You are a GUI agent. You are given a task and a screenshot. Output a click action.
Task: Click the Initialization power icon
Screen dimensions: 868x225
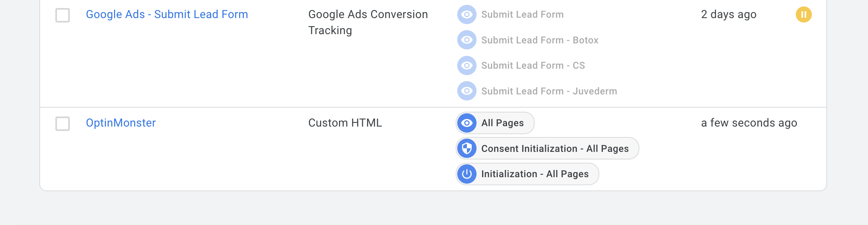point(467,174)
